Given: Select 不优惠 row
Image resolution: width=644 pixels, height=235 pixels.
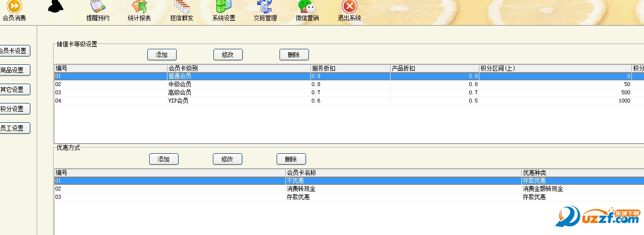Looking at the screenshot, I should click(349, 181).
